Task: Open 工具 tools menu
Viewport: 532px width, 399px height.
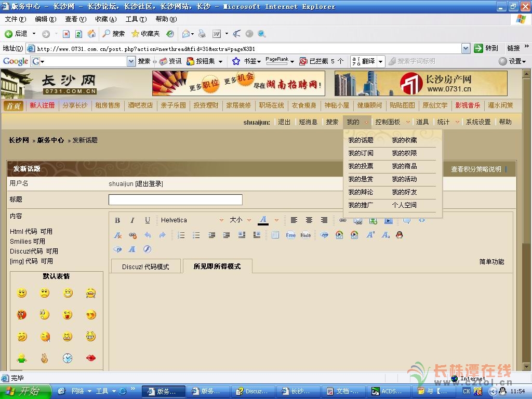Action: click(136, 19)
